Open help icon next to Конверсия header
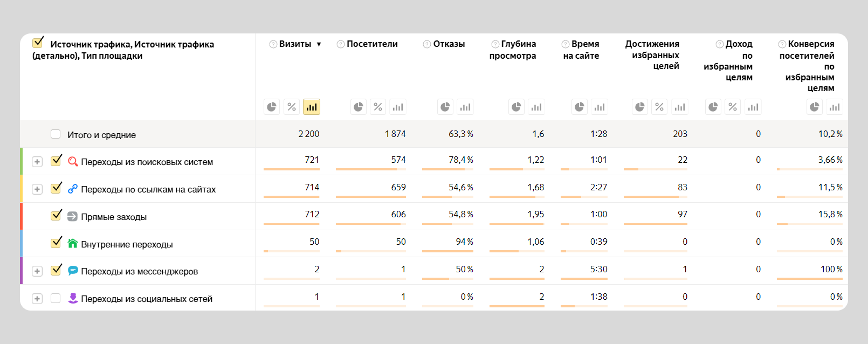 pyautogui.click(x=782, y=44)
